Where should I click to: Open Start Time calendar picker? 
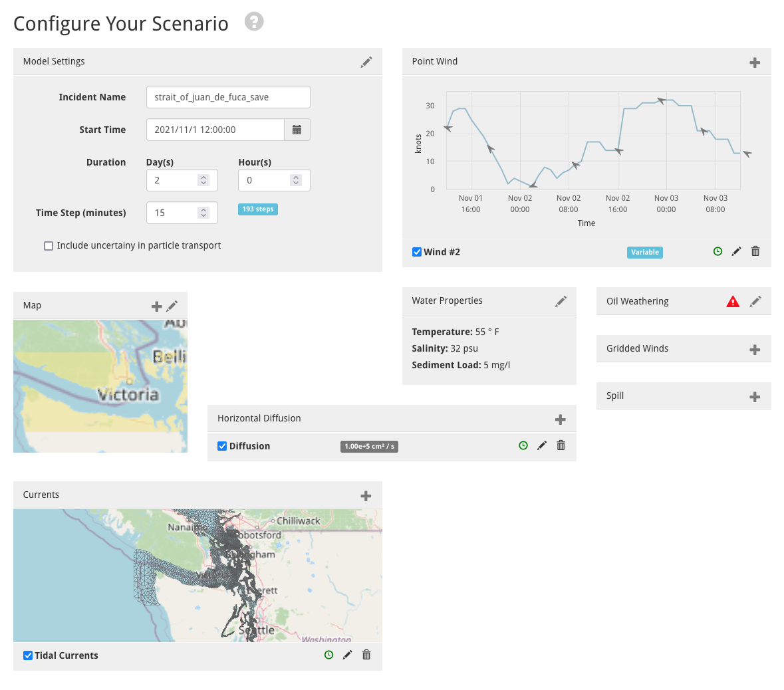[x=297, y=130]
